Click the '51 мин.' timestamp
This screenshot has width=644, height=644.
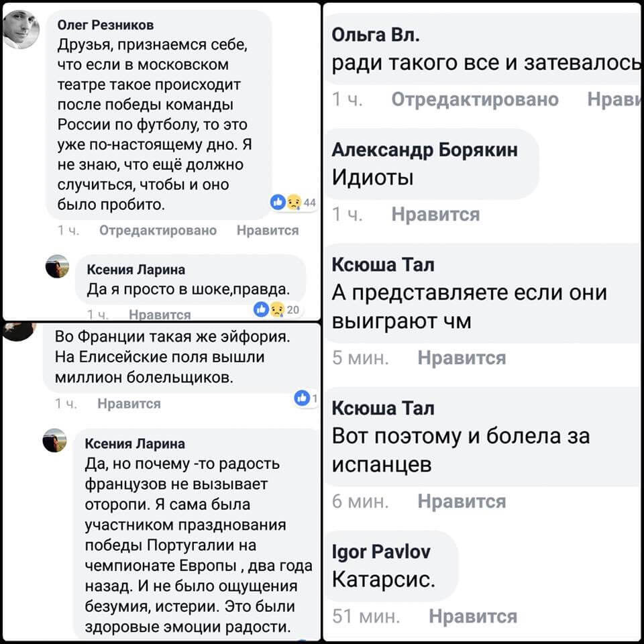(x=366, y=616)
